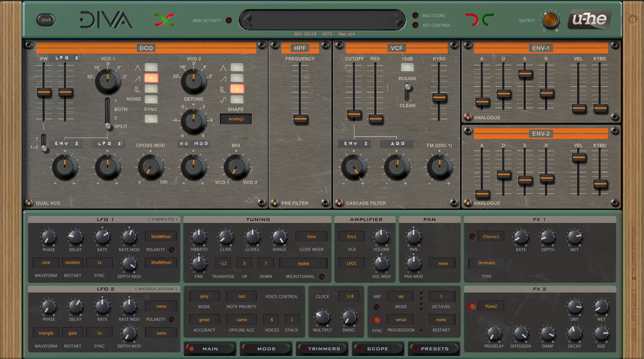Image resolution: width=644 pixels, height=359 pixels.
Task: Click the OUTPUT volume knob
Action: [550, 20]
